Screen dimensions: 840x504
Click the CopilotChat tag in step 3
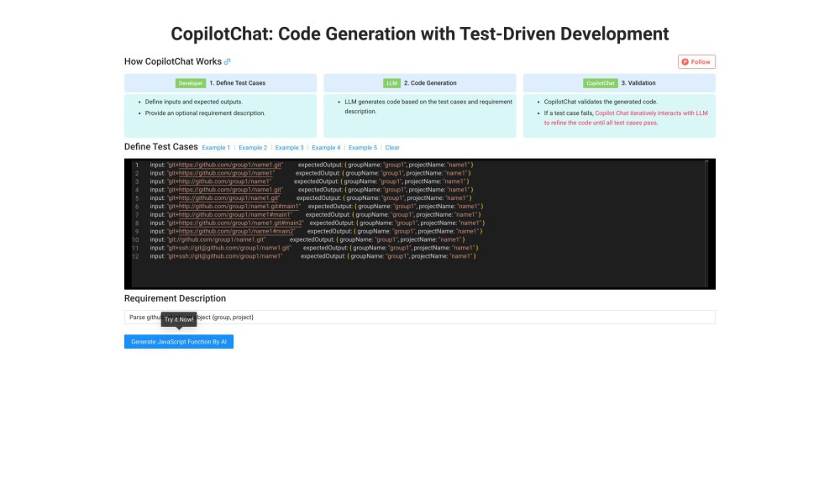point(600,83)
